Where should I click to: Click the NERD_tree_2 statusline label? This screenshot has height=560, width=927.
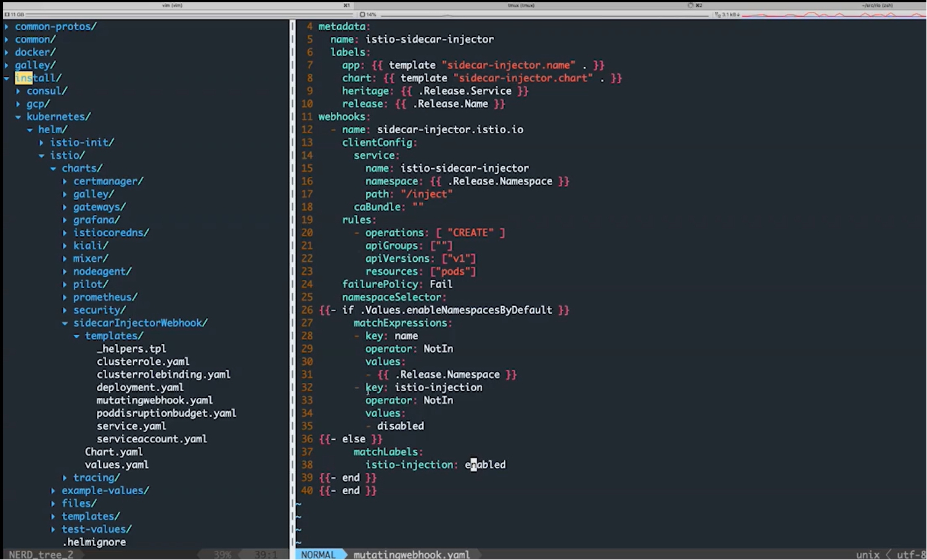[x=41, y=555]
